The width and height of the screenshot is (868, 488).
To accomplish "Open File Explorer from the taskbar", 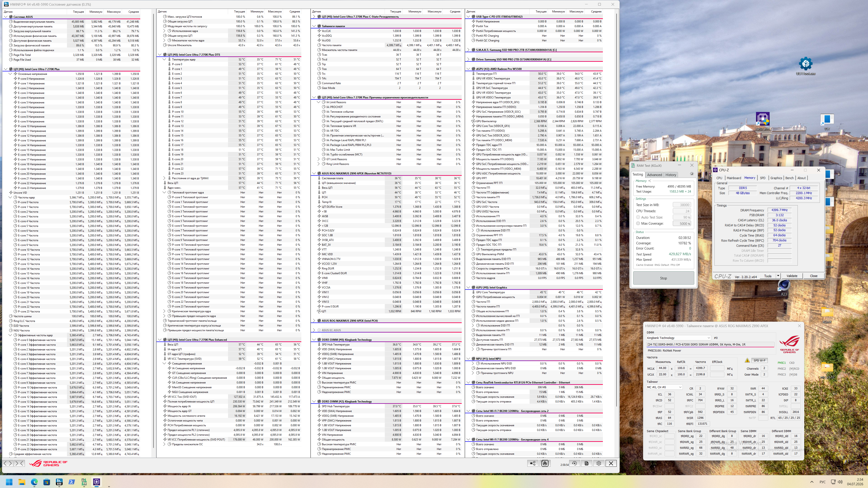I will pos(22,482).
